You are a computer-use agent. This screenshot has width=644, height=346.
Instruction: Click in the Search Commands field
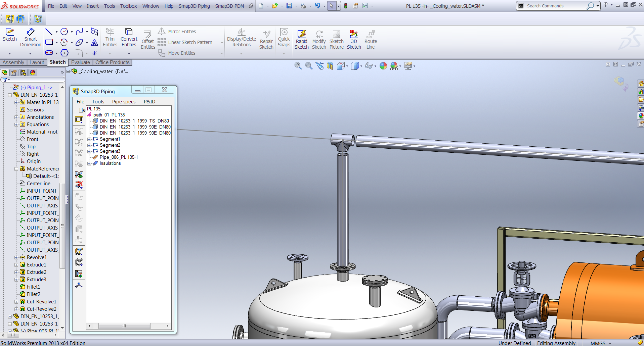pos(554,6)
